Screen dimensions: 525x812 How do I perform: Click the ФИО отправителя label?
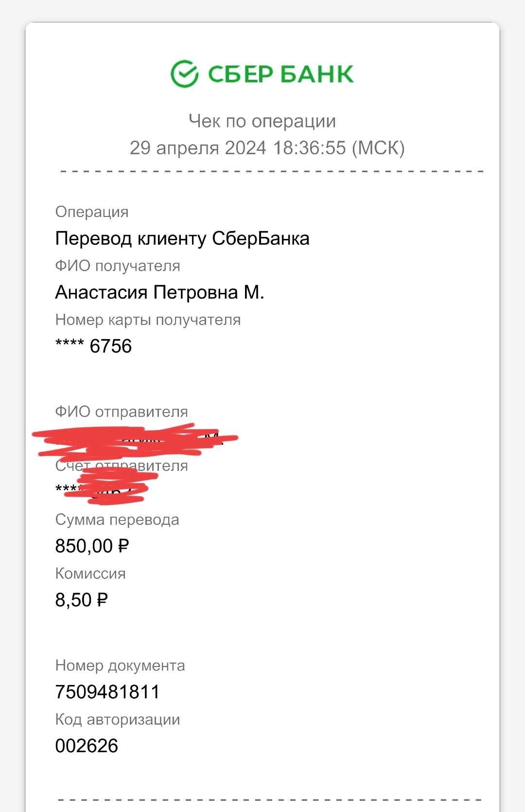tap(122, 412)
